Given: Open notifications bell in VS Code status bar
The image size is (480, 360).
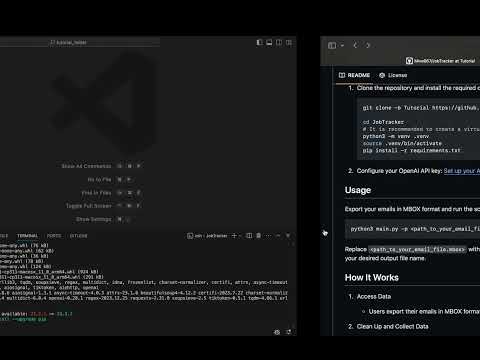Looking at the screenshot, I should (x=289, y=332).
